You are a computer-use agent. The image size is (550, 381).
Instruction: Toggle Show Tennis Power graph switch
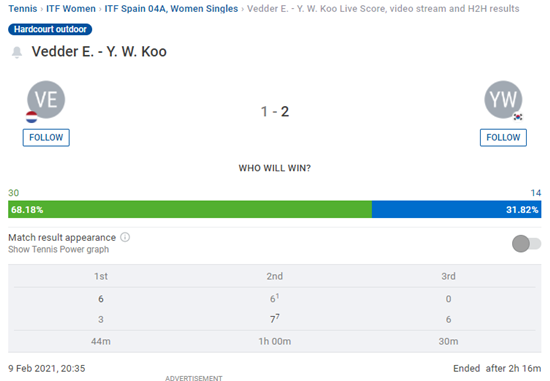pyautogui.click(x=526, y=243)
